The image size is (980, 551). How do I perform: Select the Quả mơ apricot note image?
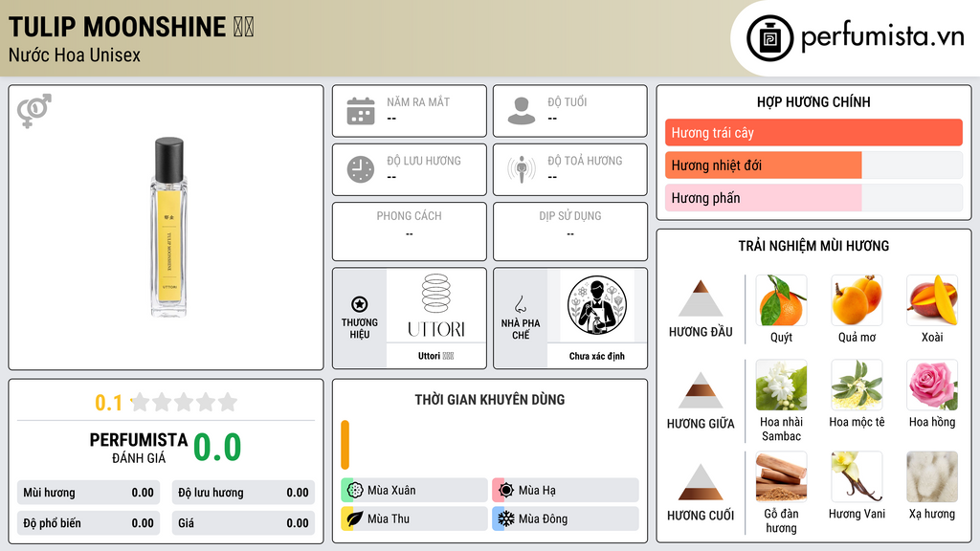tap(857, 300)
